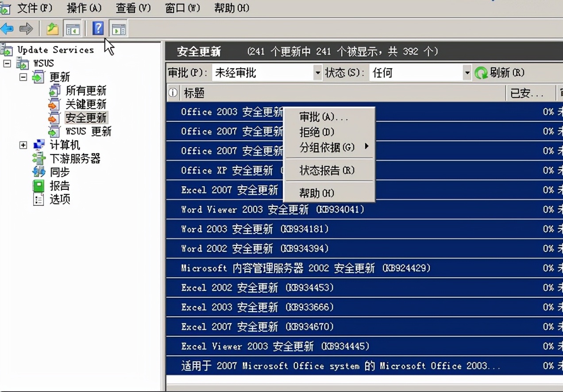Select Word Viewer 2003 安全更新 (KB934041) row
The height and width of the screenshot is (392, 563).
(x=365, y=210)
